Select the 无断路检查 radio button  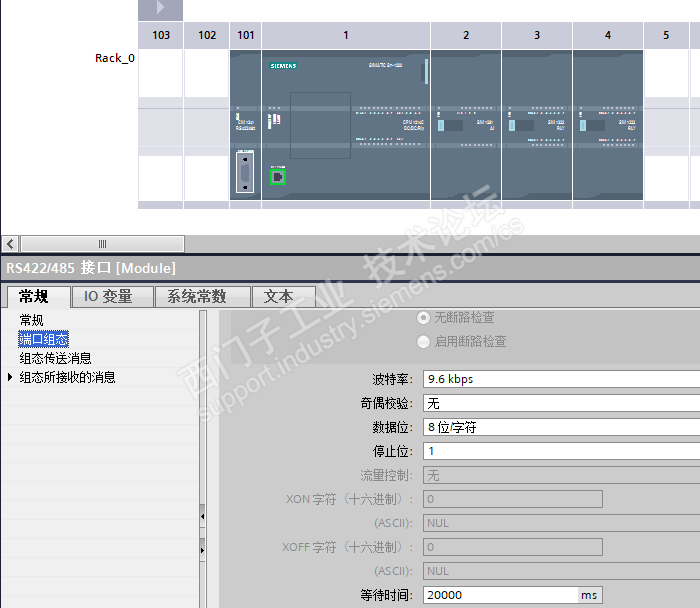[x=423, y=318]
